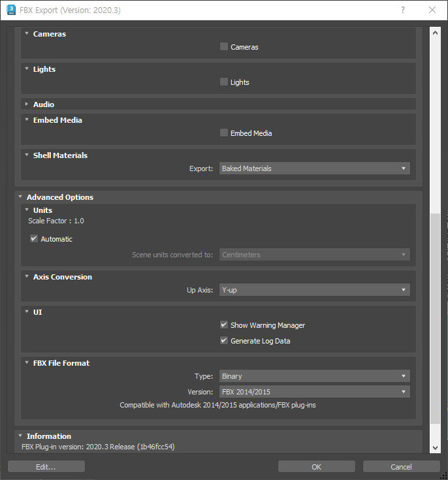The image size is (448, 480).
Task: Click the scrollbar down arrow
Action: tap(435, 448)
